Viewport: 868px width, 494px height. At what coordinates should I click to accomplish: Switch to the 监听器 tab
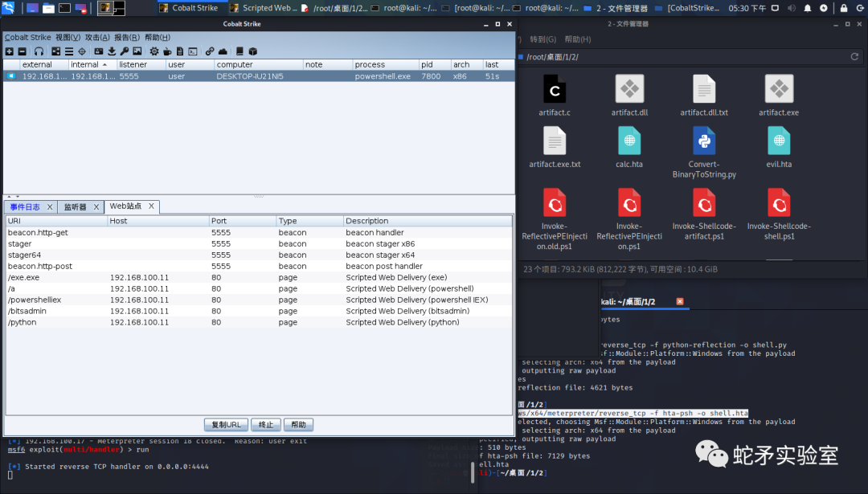coord(76,207)
